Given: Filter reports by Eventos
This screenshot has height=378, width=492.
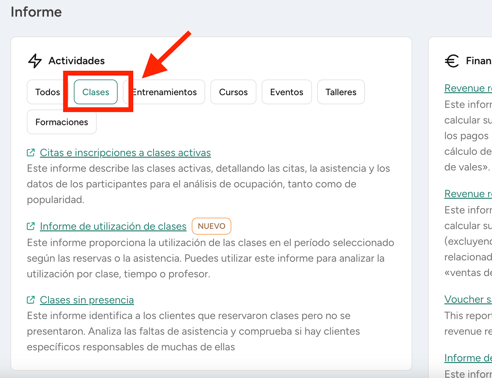Looking at the screenshot, I should (287, 92).
